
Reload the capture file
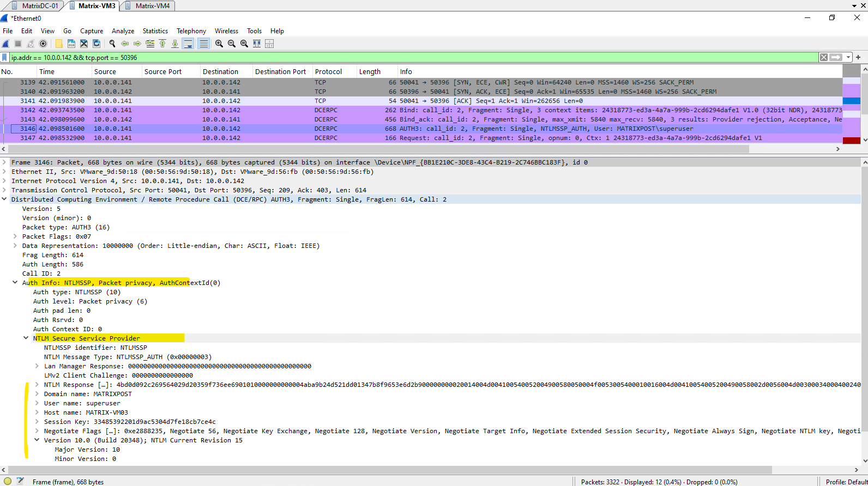coord(97,44)
